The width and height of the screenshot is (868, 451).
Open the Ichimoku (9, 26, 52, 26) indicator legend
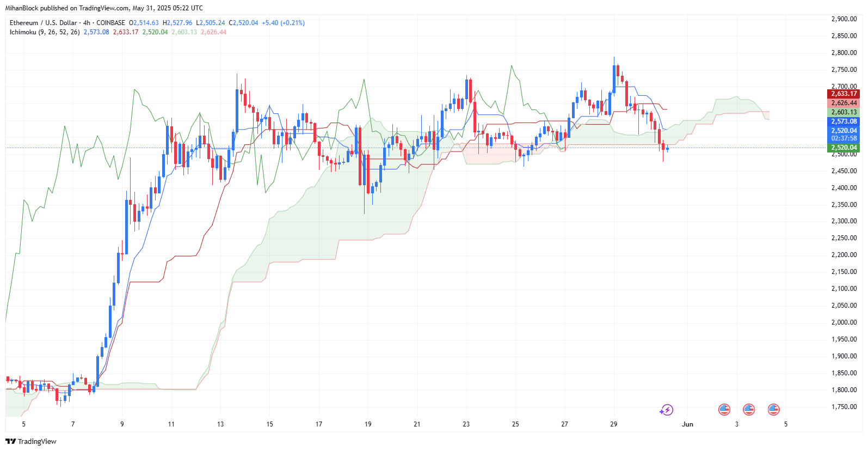click(45, 32)
